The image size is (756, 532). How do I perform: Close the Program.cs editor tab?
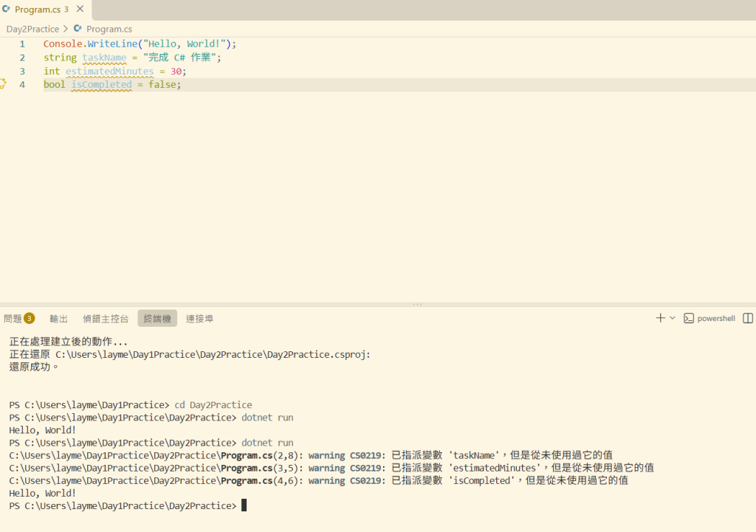[x=80, y=9]
